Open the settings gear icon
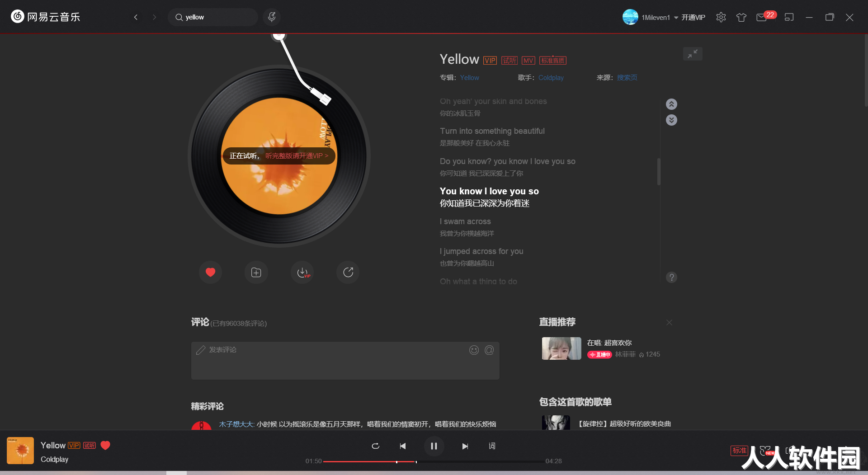The height and width of the screenshot is (475, 868). click(721, 17)
